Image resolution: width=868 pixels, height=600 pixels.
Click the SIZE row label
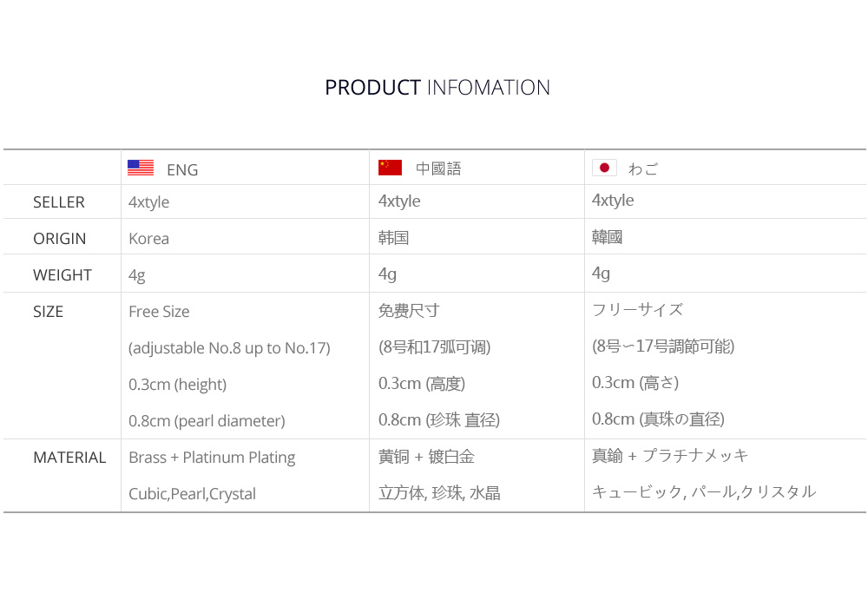pos(48,312)
